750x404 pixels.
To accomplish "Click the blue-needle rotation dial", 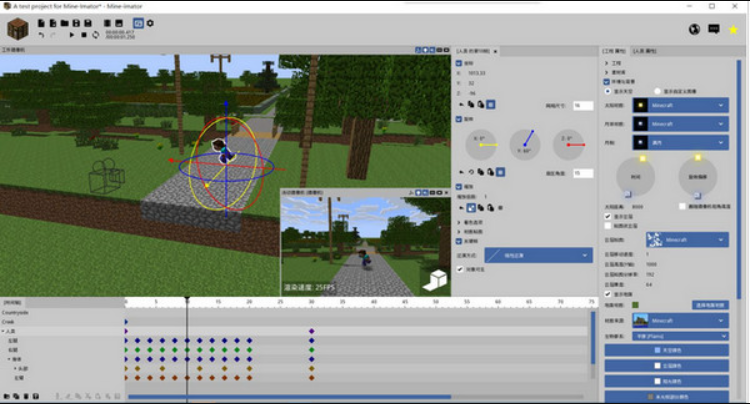I will tap(524, 144).
